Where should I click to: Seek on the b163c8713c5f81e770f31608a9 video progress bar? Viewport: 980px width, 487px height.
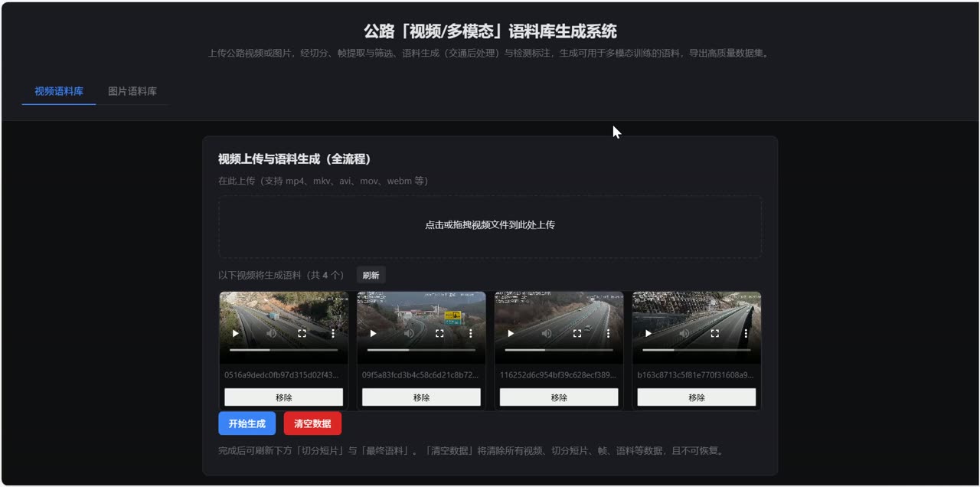tap(697, 350)
